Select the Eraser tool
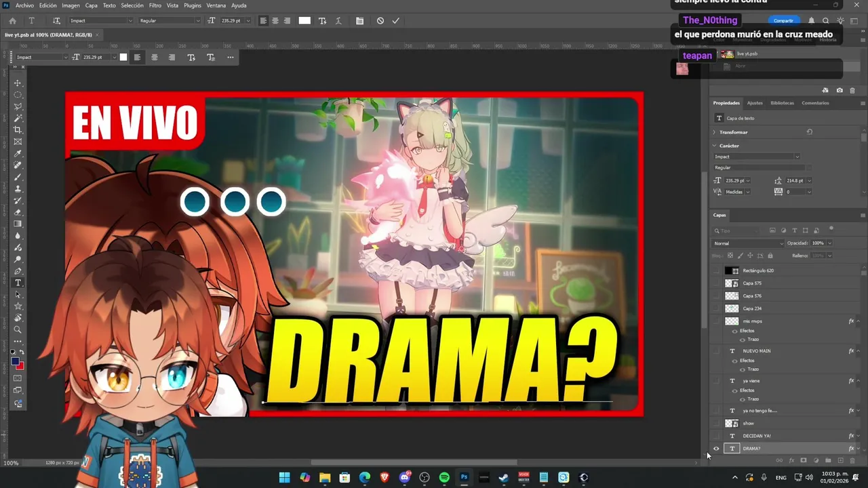 [x=18, y=212]
